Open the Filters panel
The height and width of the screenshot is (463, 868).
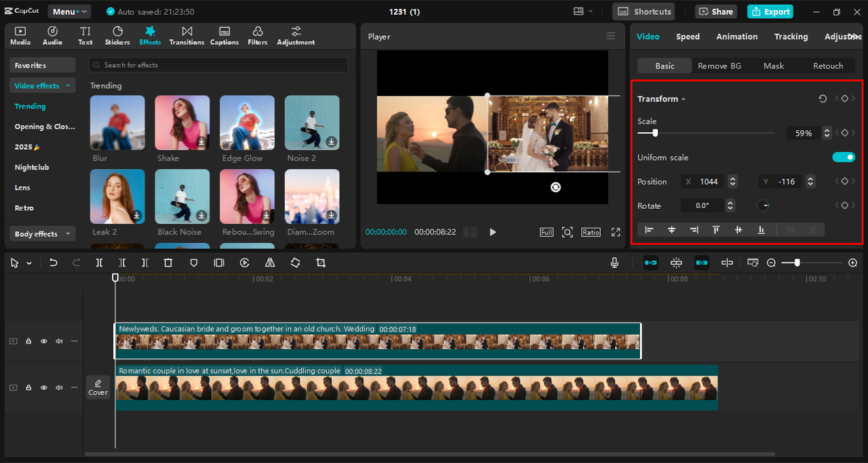tap(258, 36)
